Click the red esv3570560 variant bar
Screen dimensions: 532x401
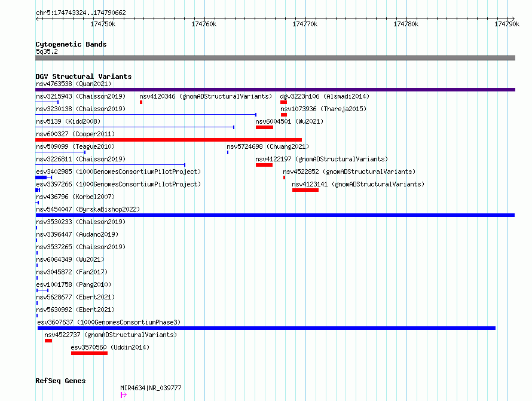coord(89,353)
